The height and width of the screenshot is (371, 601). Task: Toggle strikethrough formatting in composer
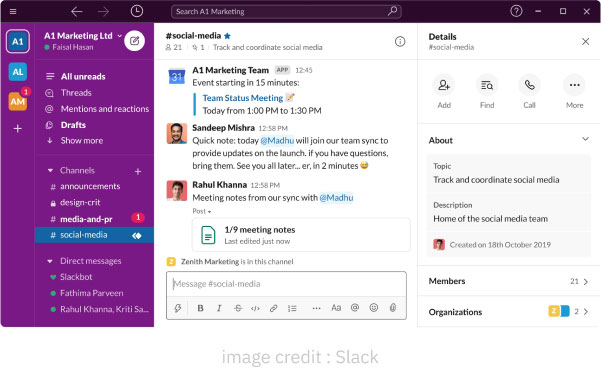coord(238,308)
